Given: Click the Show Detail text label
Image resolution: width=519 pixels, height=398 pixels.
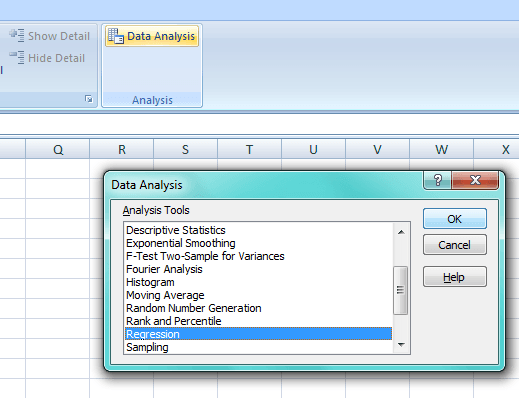Looking at the screenshot, I should point(59,36).
